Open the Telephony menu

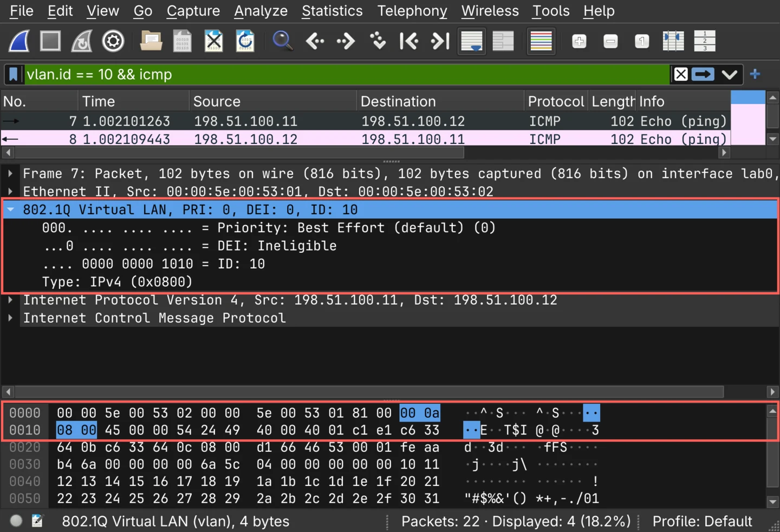point(412,11)
